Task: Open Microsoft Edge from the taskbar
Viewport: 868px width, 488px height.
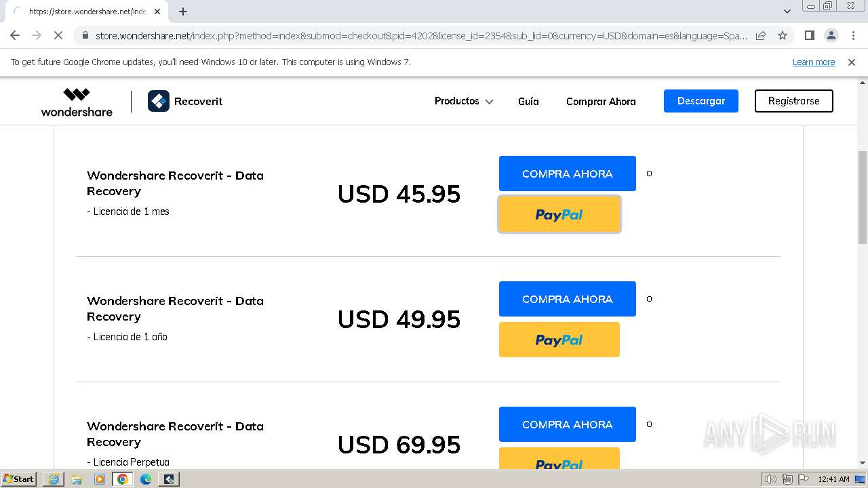Action: 145,479
